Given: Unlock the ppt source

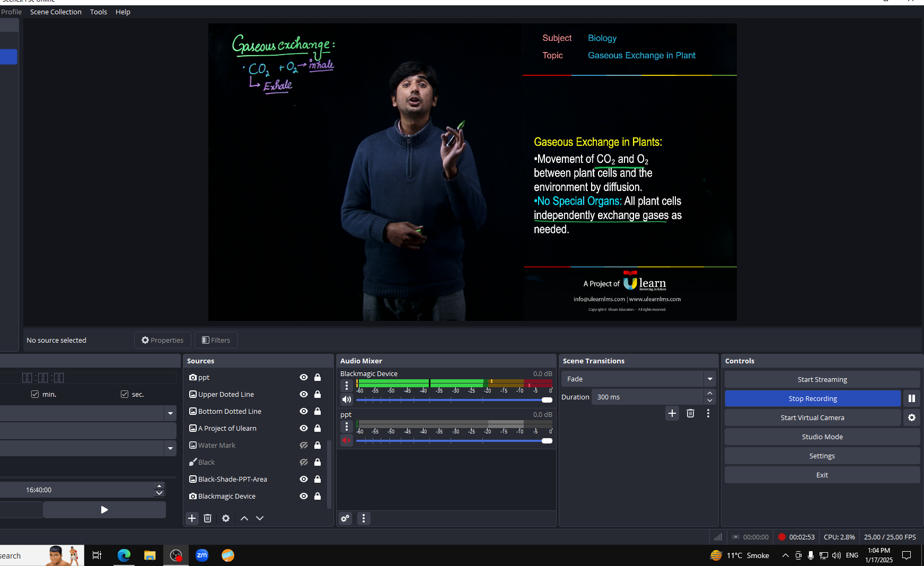Looking at the screenshot, I should pyautogui.click(x=318, y=377).
